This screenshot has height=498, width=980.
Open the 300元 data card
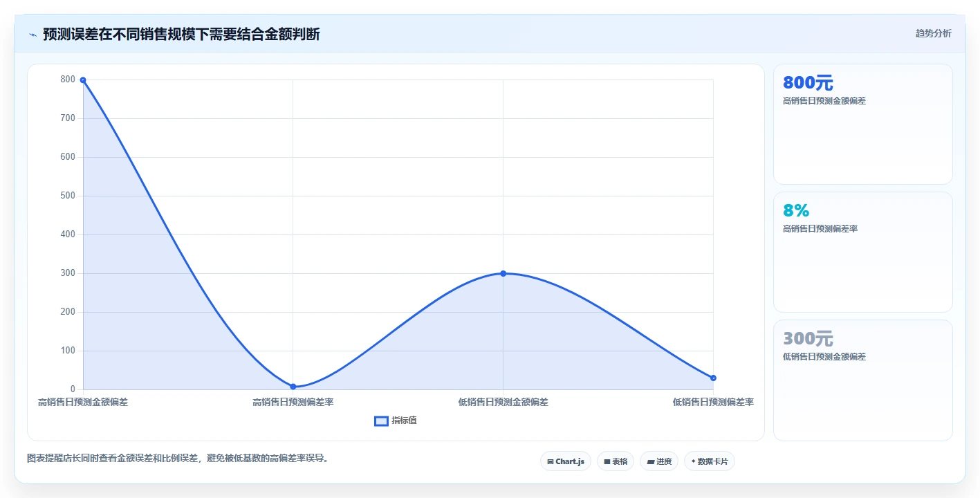coord(862,380)
